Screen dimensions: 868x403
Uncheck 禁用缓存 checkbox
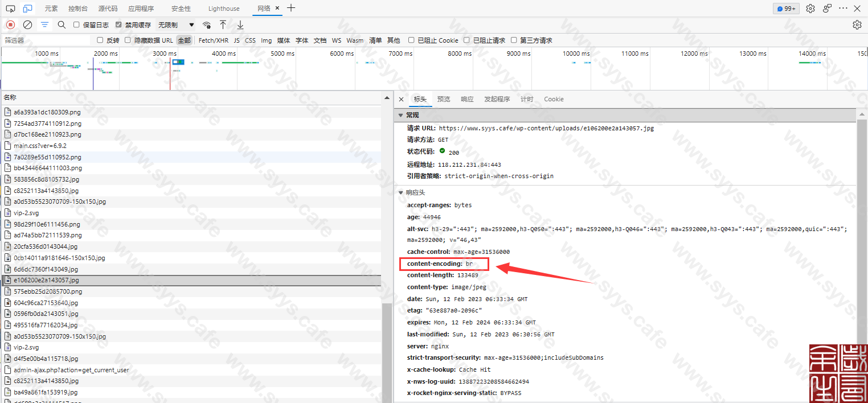[x=118, y=24]
